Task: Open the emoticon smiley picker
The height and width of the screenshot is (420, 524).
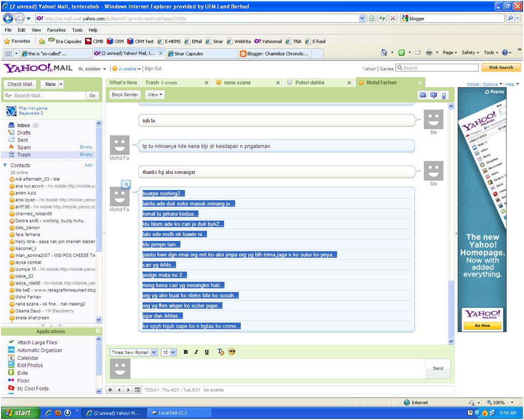Action: [232, 352]
